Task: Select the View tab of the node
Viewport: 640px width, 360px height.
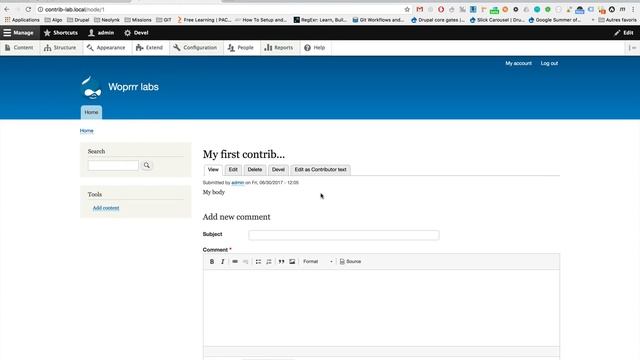Action: pos(213,170)
